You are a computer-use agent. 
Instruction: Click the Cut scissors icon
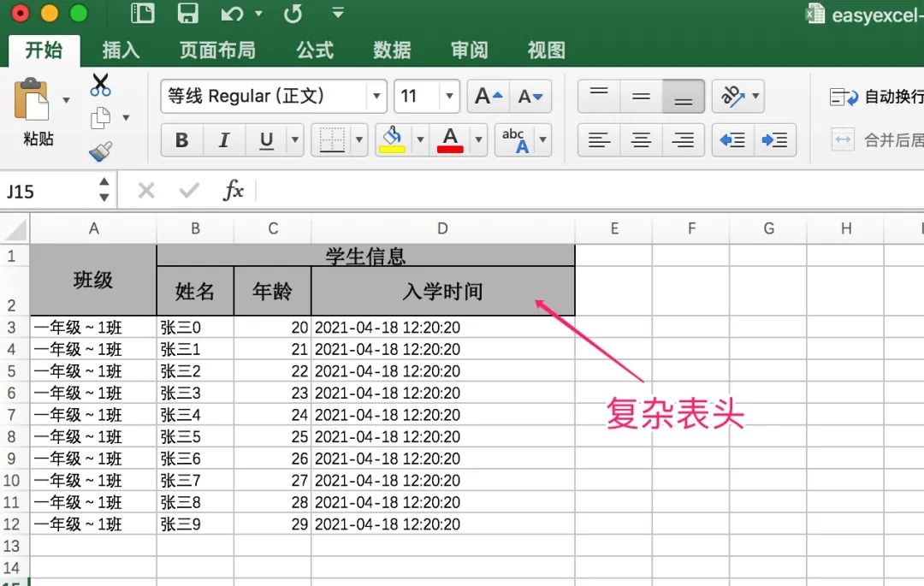point(100,85)
